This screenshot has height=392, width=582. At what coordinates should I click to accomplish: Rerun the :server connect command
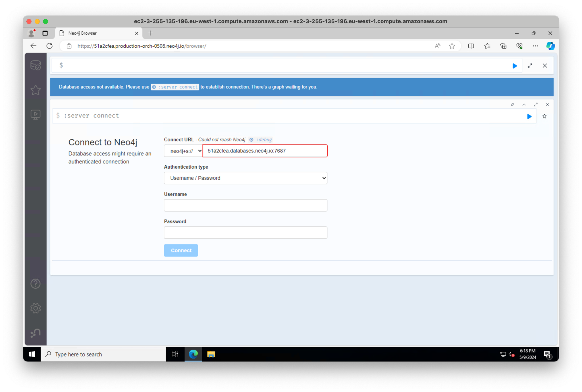pos(529,116)
